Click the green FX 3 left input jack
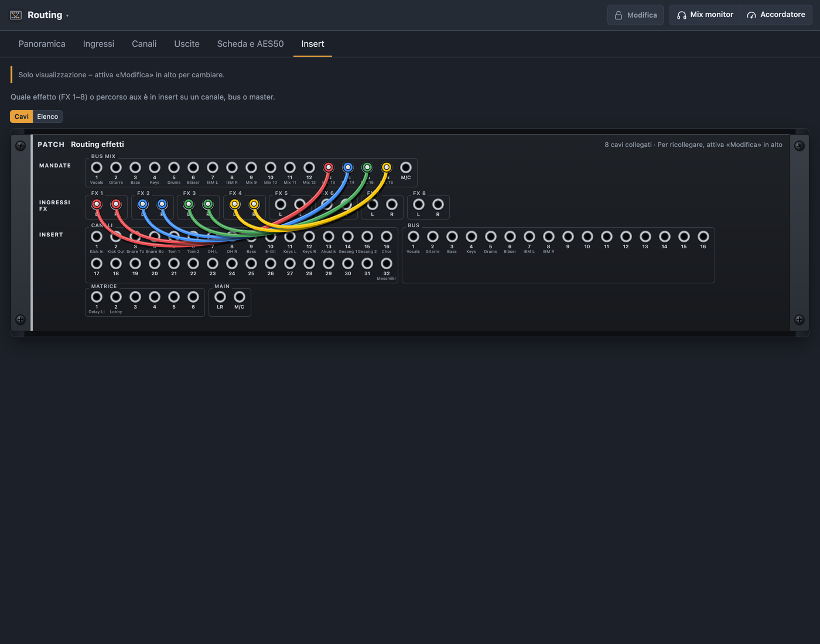The height and width of the screenshot is (644, 820). [189, 204]
